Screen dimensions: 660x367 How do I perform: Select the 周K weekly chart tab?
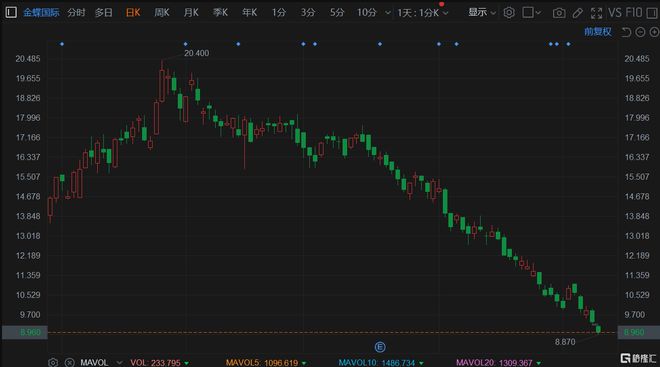pyautogui.click(x=162, y=13)
